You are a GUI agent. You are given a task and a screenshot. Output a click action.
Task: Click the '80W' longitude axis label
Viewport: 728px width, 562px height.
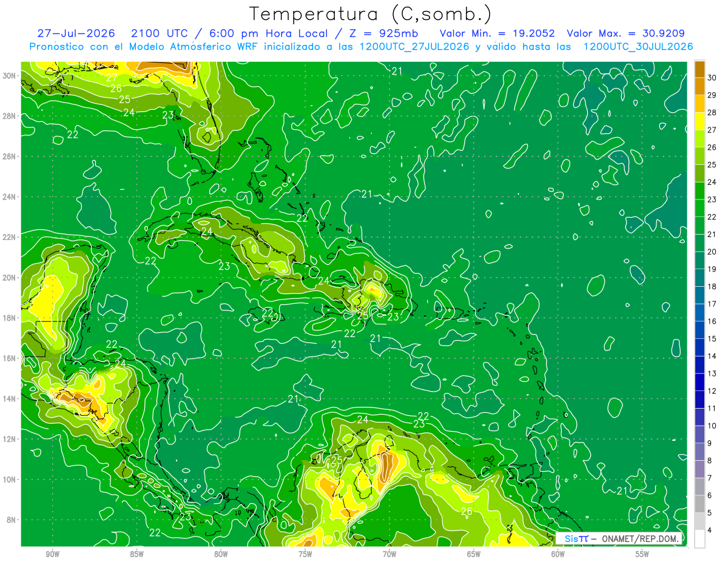click(x=221, y=554)
